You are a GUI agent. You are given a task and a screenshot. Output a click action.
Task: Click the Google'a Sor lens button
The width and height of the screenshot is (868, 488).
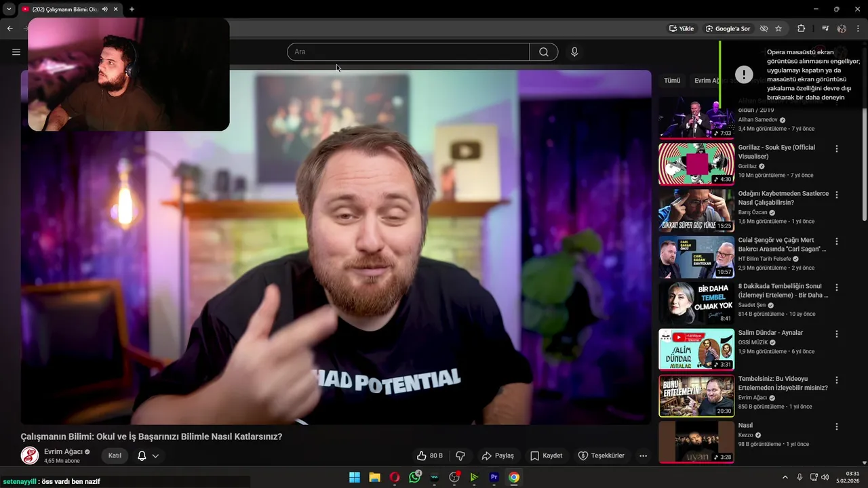point(728,28)
